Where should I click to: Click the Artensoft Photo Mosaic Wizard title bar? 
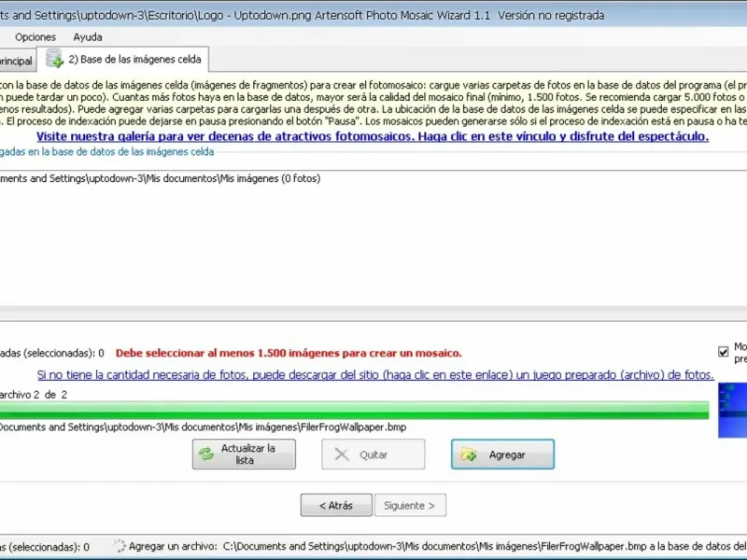tap(373, 14)
